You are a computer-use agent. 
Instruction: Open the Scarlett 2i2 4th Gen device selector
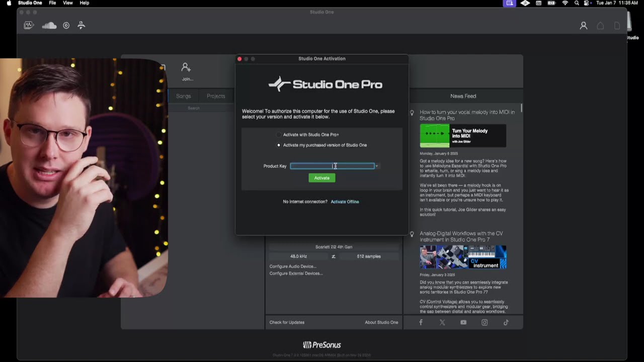334,247
